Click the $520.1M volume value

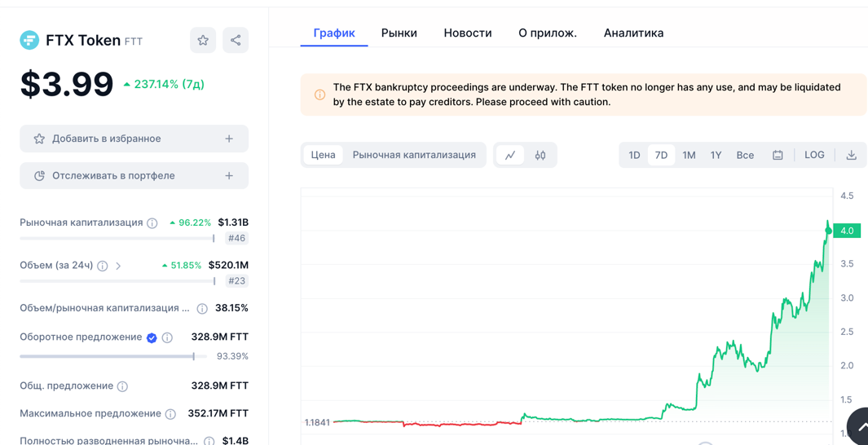click(229, 265)
